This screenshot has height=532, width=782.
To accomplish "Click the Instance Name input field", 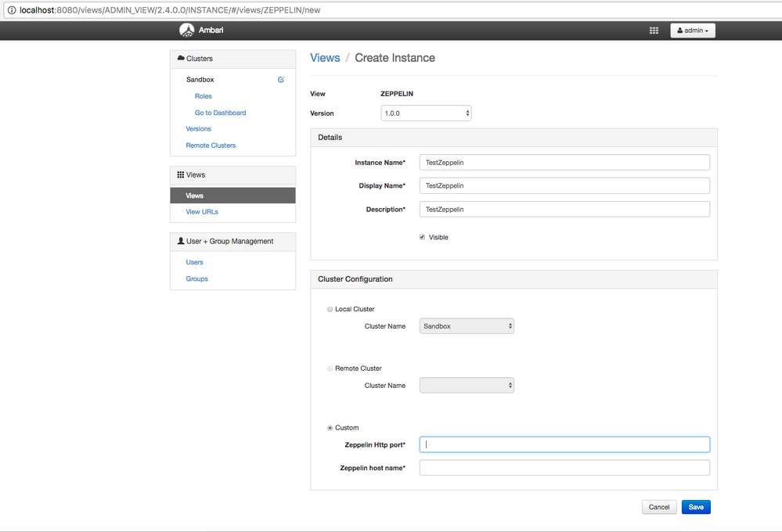I will pyautogui.click(x=564, y=163).
